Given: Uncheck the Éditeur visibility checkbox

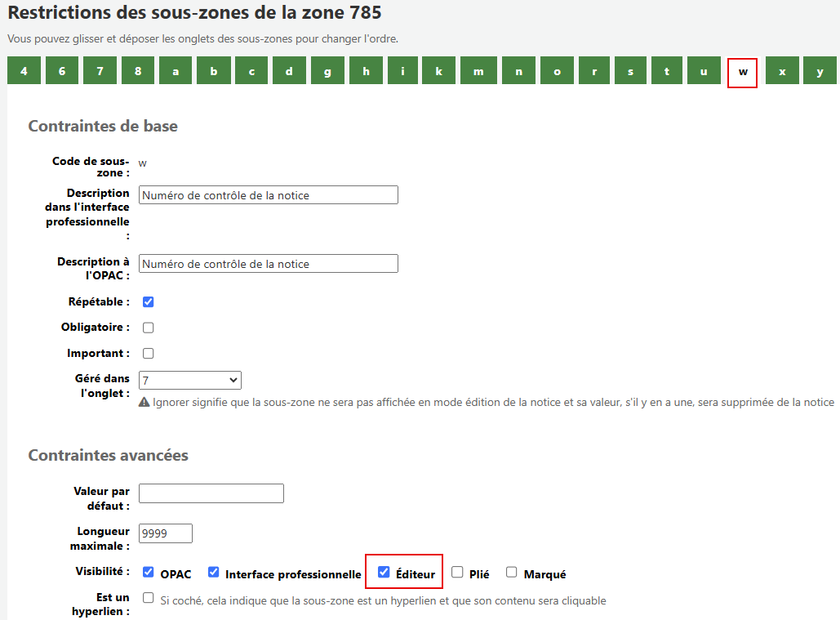Looking at the screenshot, I should pos(384,572).
